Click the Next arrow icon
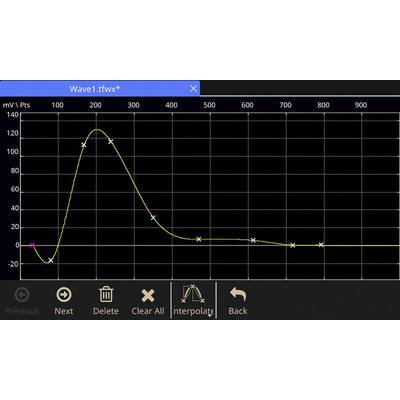Viewport: 400px width, 400px height. click(x=64, y=295)
